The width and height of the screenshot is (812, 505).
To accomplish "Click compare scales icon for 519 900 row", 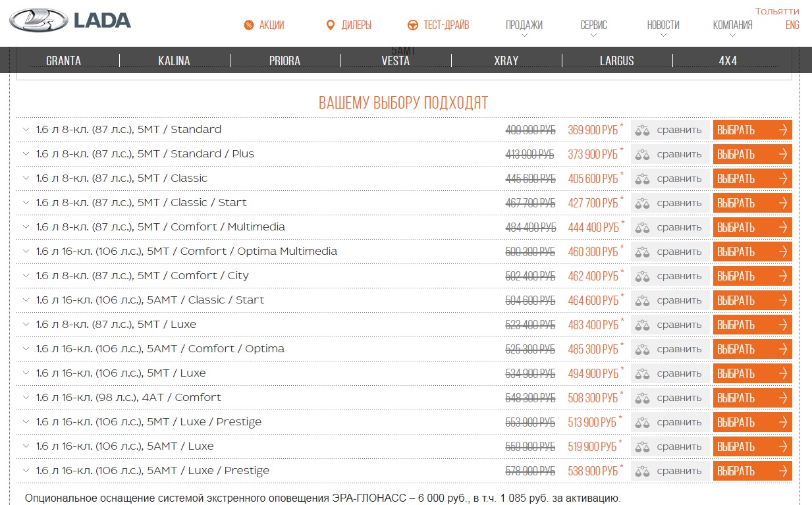I will (x=643, y=446).
